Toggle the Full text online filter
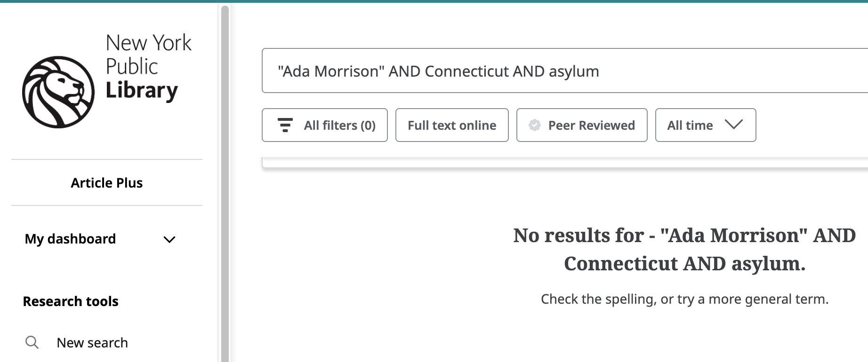This screenshot has width=868, height=362. point(452,126)
